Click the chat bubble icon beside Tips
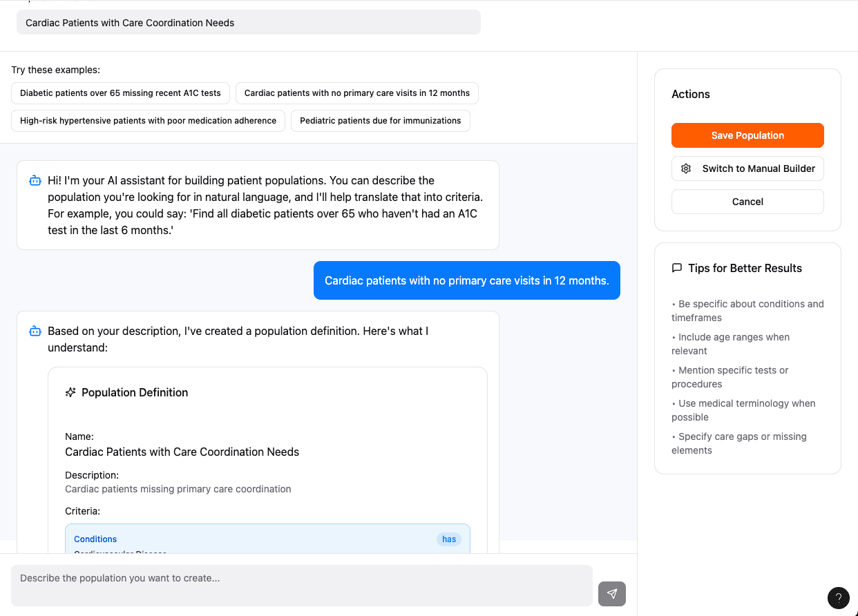Screen dimensions: 858x616 [x=677, y=268]
